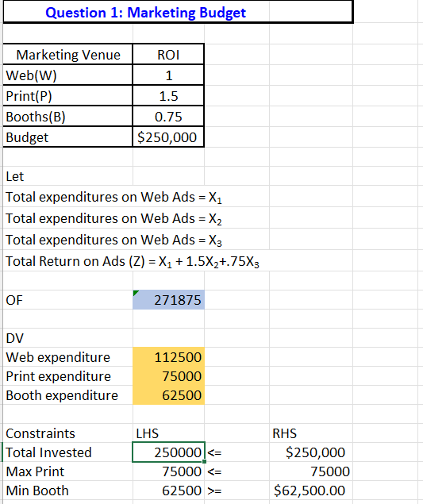The height and width of the screenshot is (504, 423).
Task: Select the 'Total expenditures on Web Ads = X1' cell
Action: (113, 197)
